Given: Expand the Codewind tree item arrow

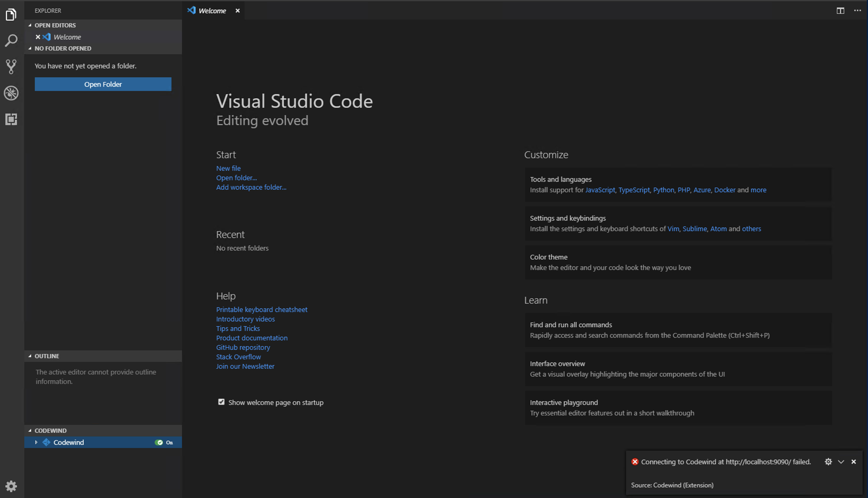Looking at the screenshot, I should [x=36, y=442].
